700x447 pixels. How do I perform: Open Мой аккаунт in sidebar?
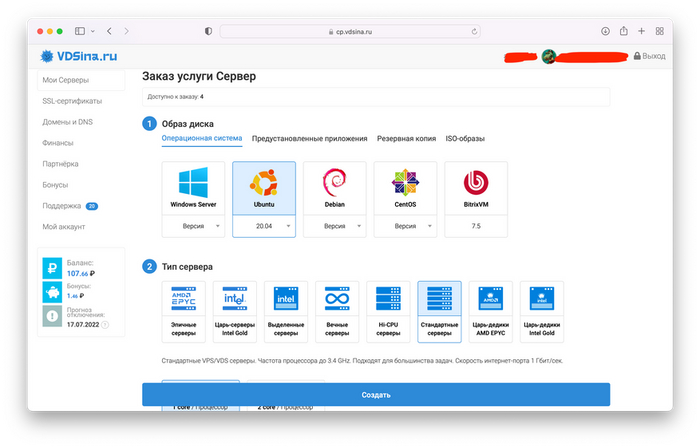tap(63, 227)
